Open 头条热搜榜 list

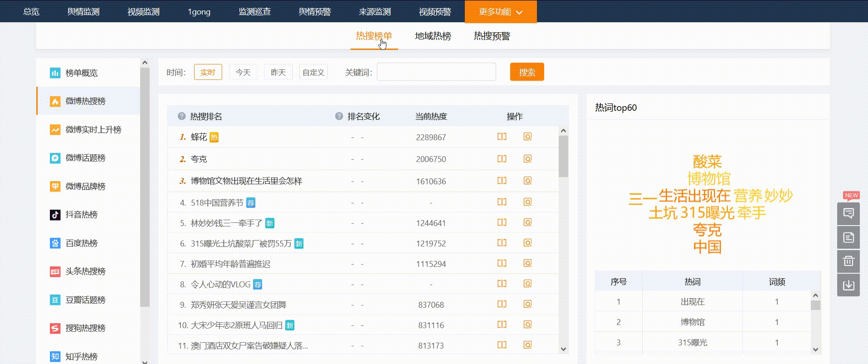pyautogui.click(x=85, y=271)
